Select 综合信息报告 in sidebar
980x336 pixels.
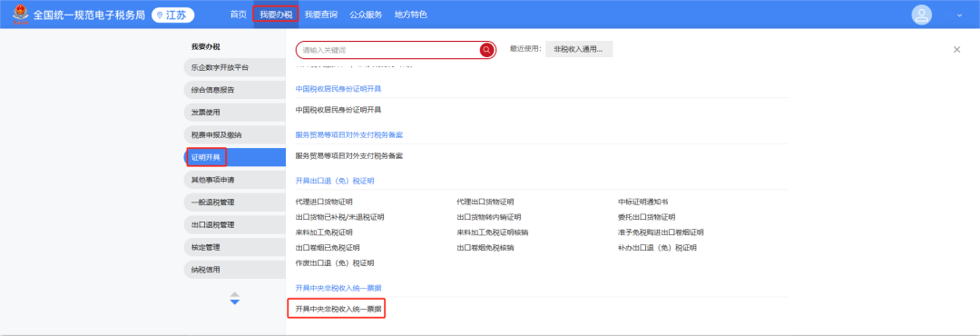click(x=235, y=90)
